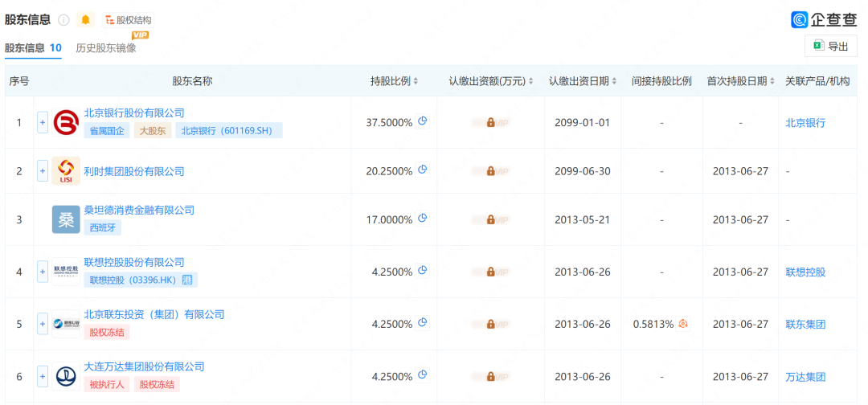This screenshot has width=868, height=405.
Task: Click pie chart icon in 联想控股 row
Action: pyautogui.click(x=423, y=271)
